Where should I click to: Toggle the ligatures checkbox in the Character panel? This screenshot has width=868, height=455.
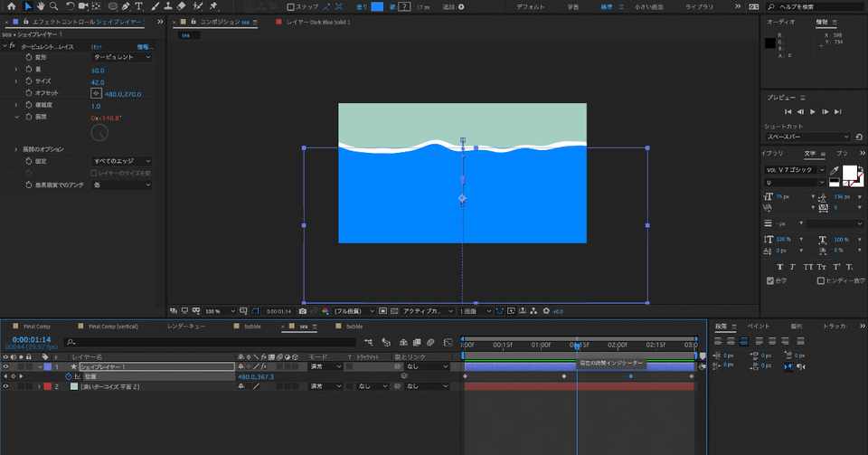click(770, 280)
